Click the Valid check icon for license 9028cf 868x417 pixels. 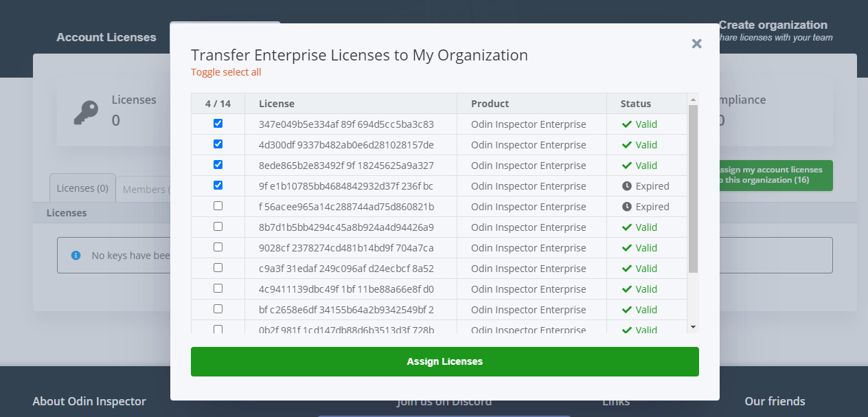pyautogui.click(x=626, y=248)
